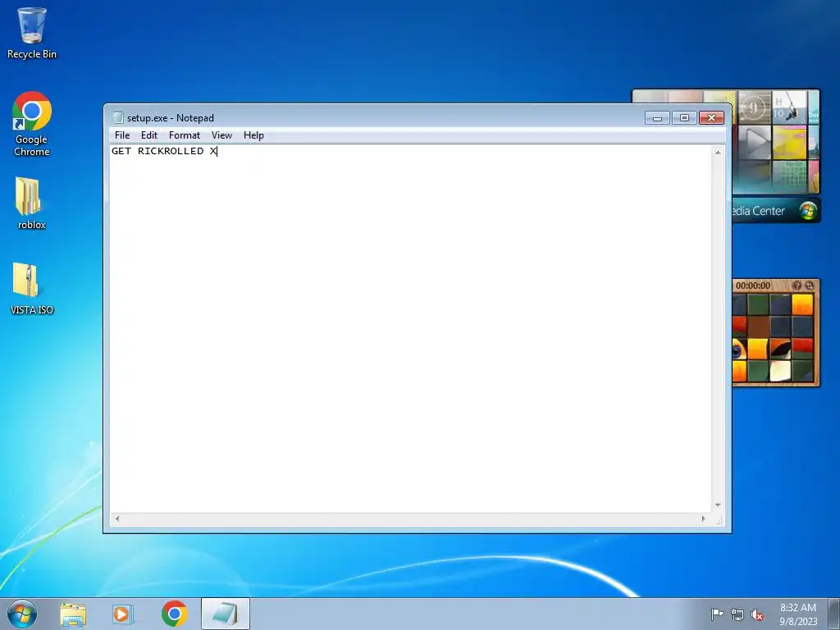Image resolution: width=840 pixels, height=630 pixels.
Task: Click the Media Center play thumbnail tile
Action: 755,142
